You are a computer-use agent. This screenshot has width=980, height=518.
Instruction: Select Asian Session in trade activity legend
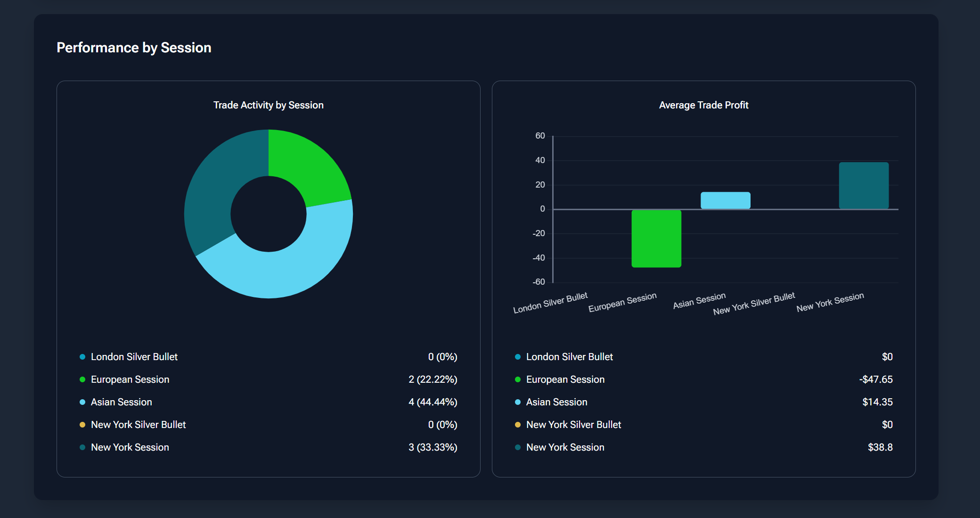pyautogui.click(x=122, y=402)
